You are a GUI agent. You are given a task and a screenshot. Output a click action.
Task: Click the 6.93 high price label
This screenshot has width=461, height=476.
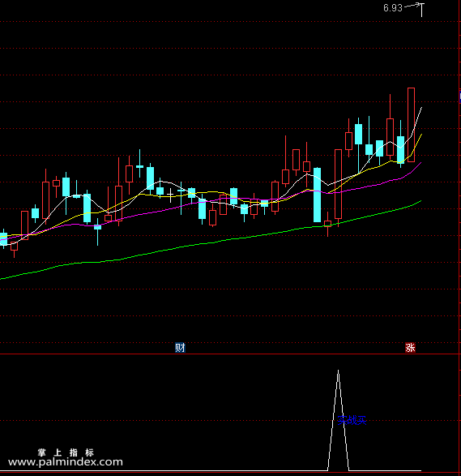tap(393, 8)
